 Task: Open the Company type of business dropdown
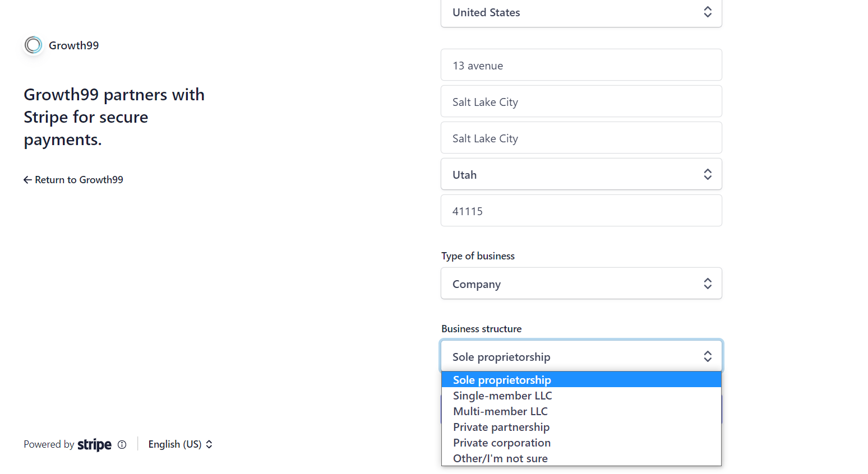coord(581,284)
